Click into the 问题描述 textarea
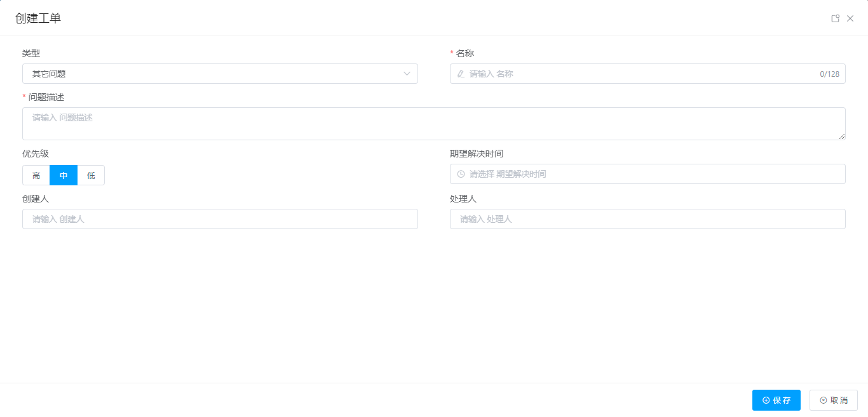The image size is (868, 417). (432, 124)
